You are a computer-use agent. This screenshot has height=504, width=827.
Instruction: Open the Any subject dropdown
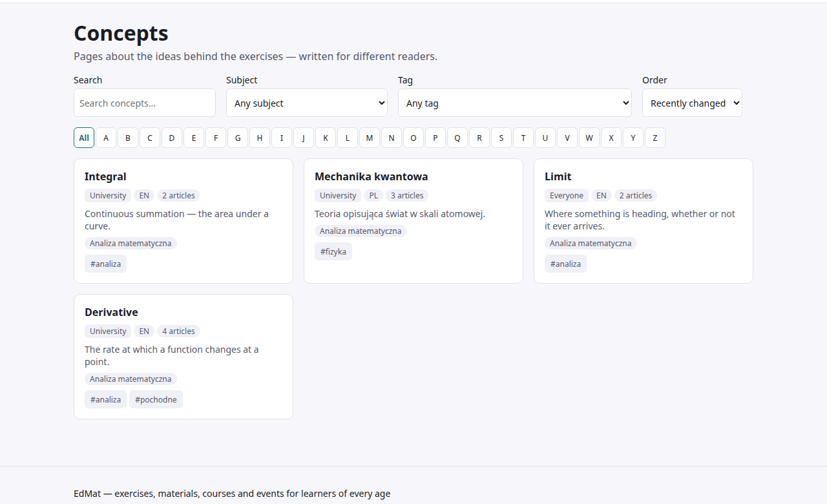pos(307,103)
